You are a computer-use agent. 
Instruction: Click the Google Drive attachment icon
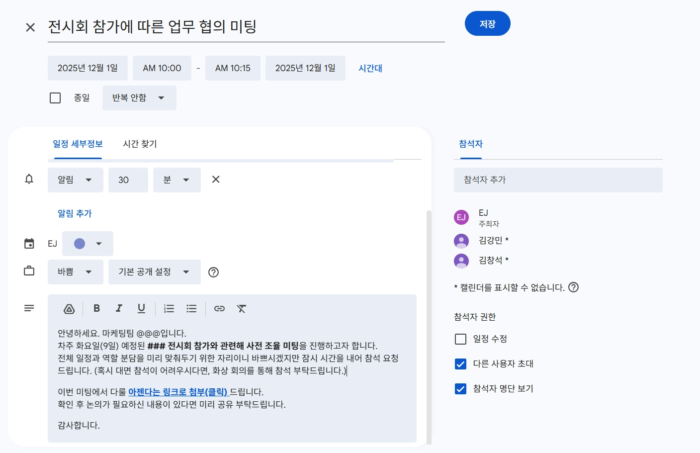[69, 308]
